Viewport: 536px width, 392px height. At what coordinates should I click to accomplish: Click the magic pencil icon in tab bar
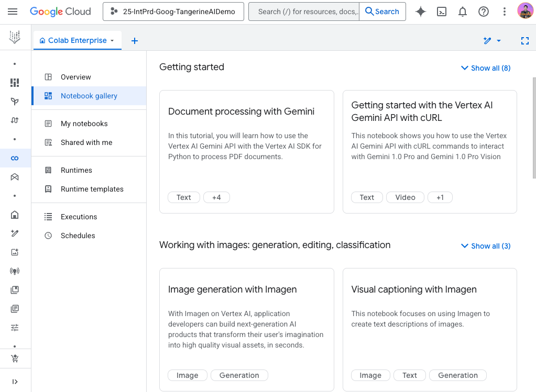[x=487, y=41]
